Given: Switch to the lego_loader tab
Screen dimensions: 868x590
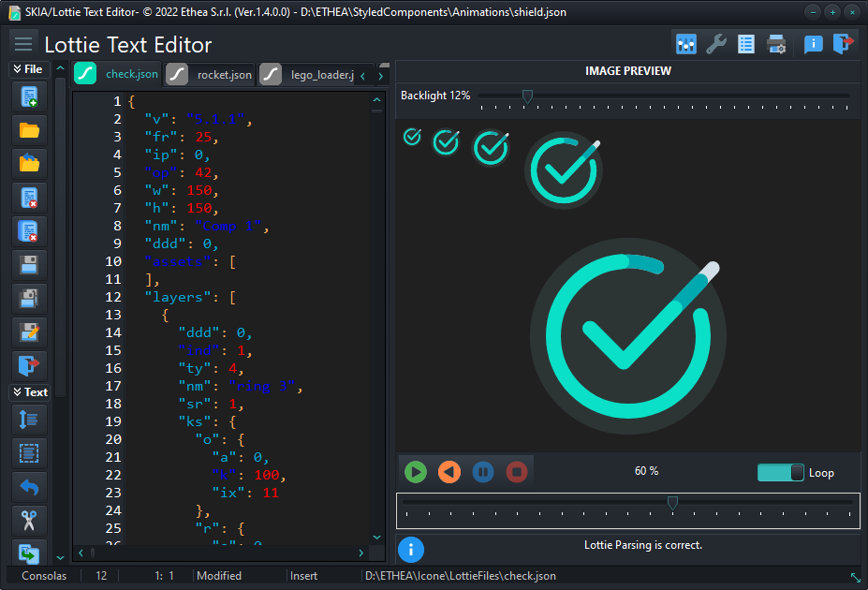Looking at the screenshot, I should click(307, 74).
